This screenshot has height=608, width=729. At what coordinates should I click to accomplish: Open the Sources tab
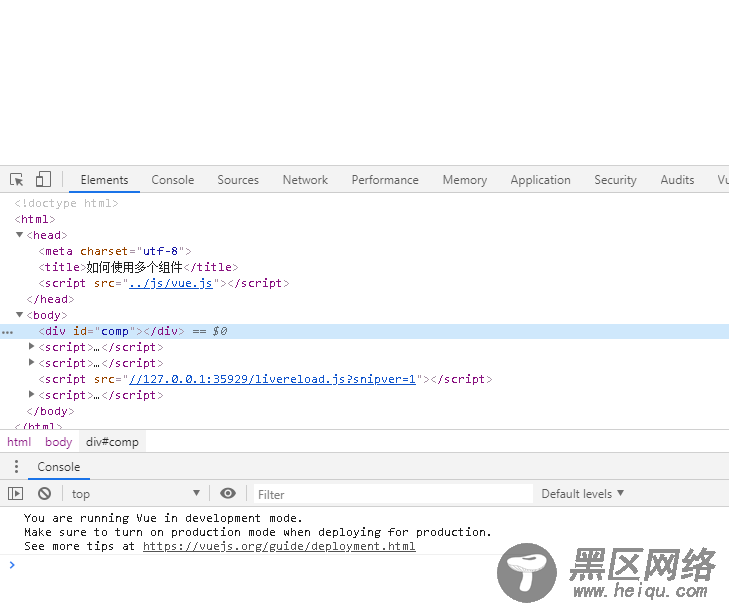click(238, 180)
